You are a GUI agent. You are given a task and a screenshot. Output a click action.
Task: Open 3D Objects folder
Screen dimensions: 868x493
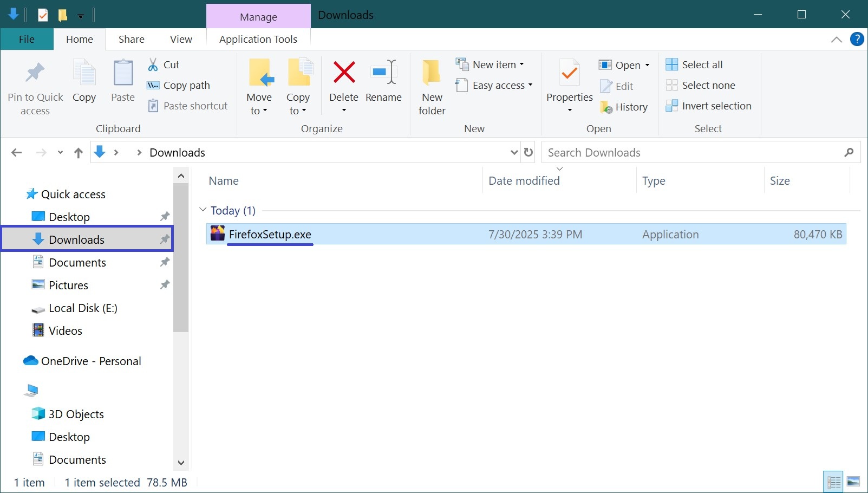[x=76, y=414]
